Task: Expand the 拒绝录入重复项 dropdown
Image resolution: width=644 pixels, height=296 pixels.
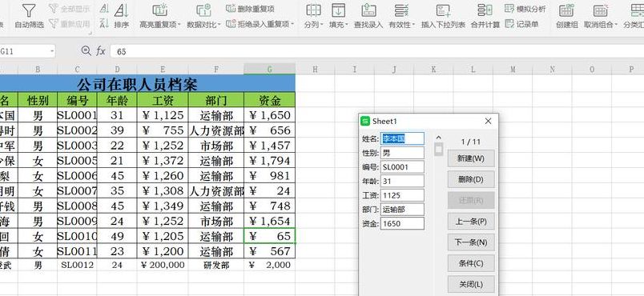Action: point(292,24)
